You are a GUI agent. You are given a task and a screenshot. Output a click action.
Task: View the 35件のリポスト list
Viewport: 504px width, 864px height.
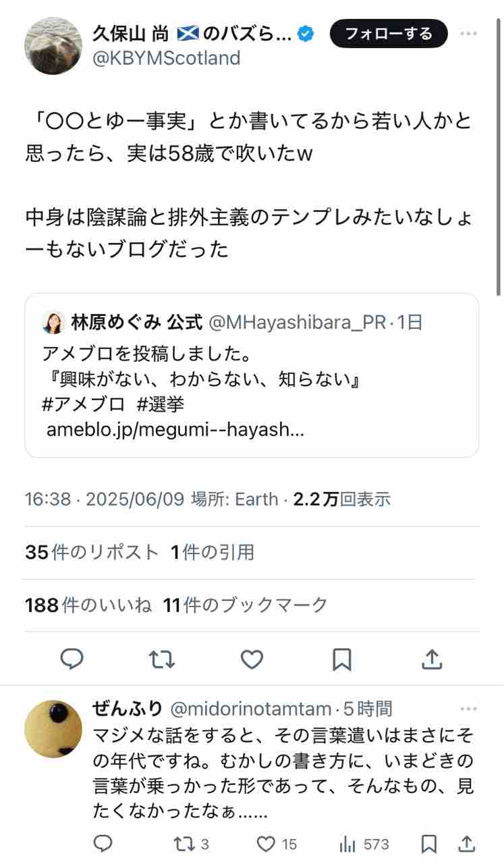click(x=92, y=552)
